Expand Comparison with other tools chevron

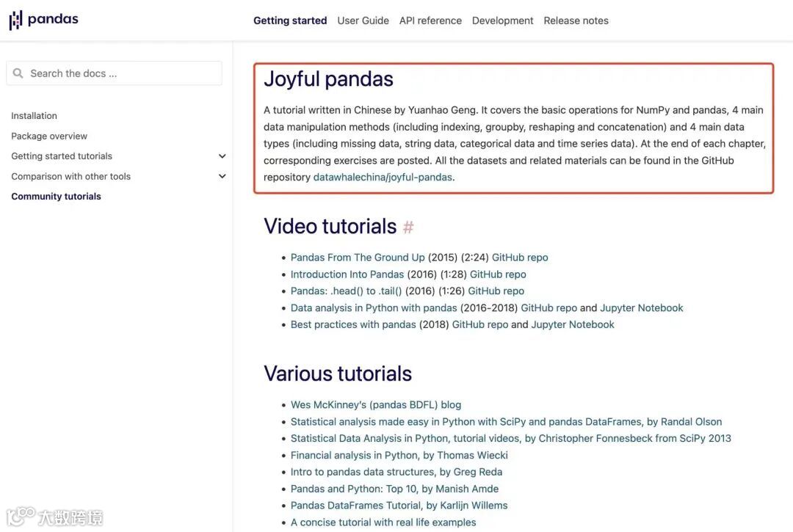point(222,176)
